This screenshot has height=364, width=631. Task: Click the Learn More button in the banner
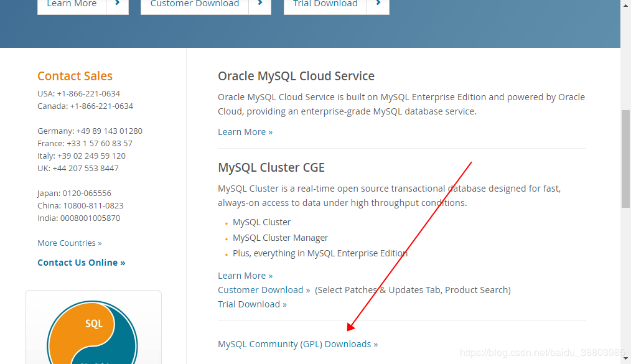(x=72, y=5)
